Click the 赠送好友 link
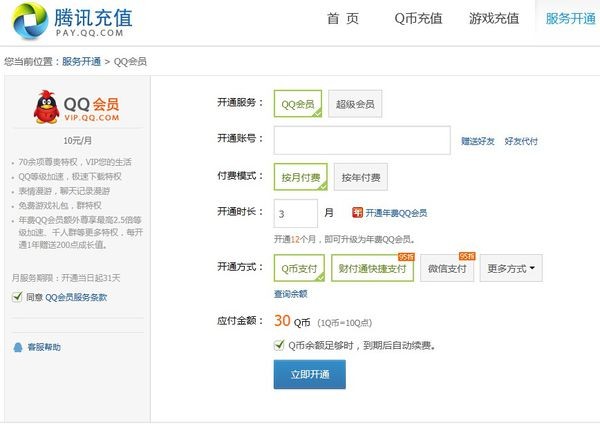Image resolution: width=600 pixels, height=424 pixels. coord(478,141)
